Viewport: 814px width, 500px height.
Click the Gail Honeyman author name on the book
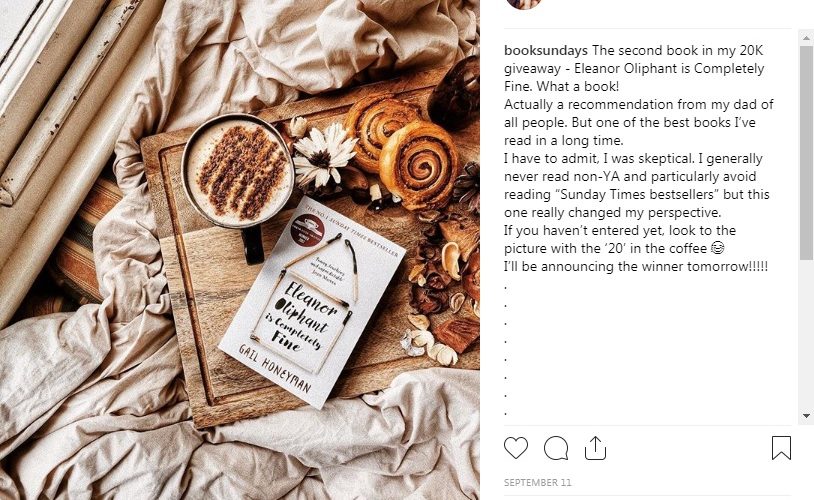[x=275, y=369]
